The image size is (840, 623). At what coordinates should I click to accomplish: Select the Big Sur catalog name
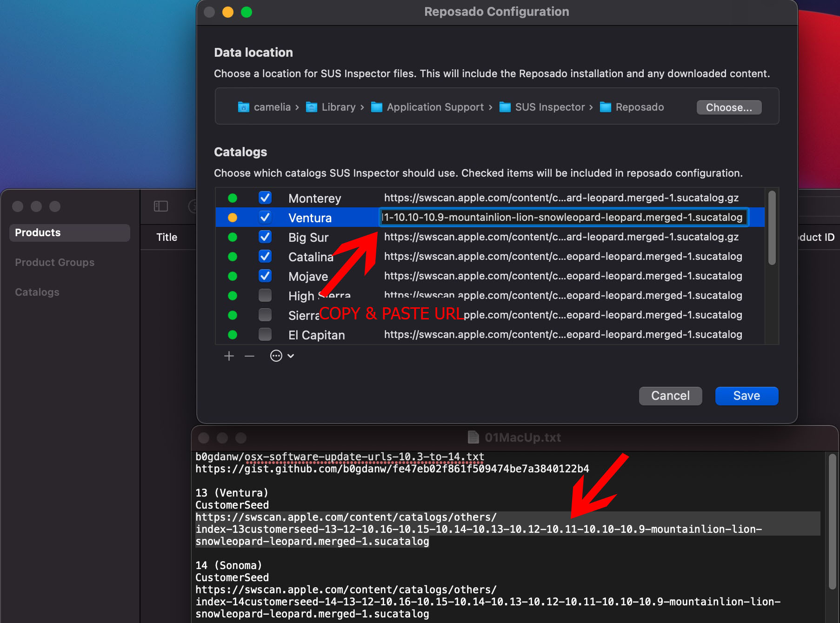tap(308, 238)
